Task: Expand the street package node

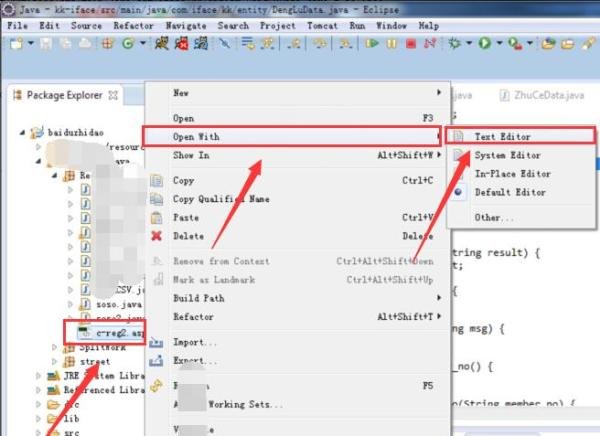Action: click(54, 361)
